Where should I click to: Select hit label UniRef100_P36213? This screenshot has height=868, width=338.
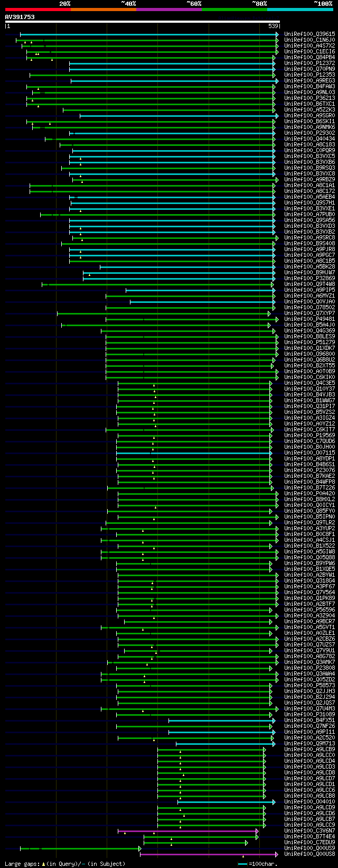[309, 98]
